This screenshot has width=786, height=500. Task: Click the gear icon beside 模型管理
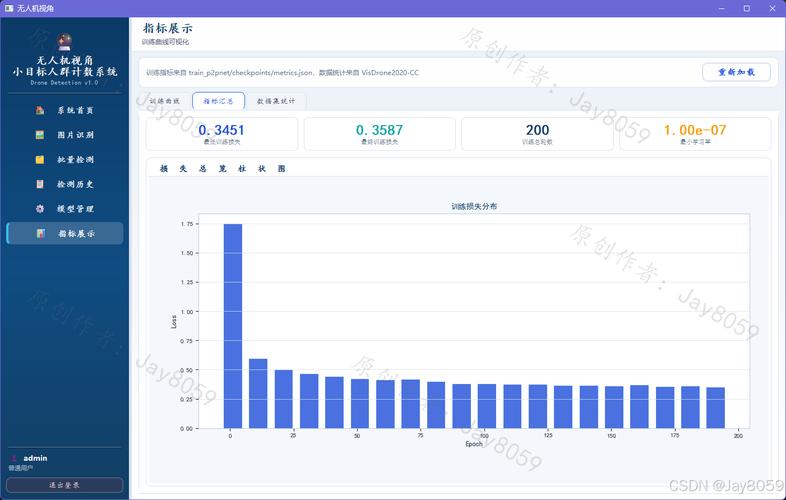(40, 209)
